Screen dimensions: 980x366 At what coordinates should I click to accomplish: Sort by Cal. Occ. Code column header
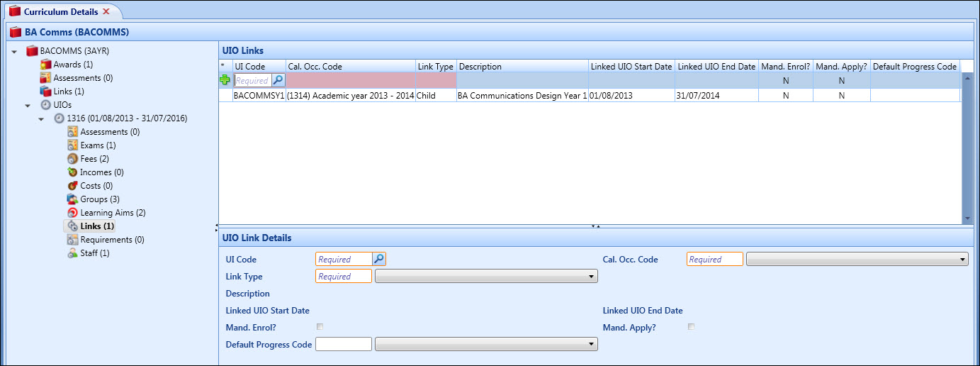coord(351,67)
